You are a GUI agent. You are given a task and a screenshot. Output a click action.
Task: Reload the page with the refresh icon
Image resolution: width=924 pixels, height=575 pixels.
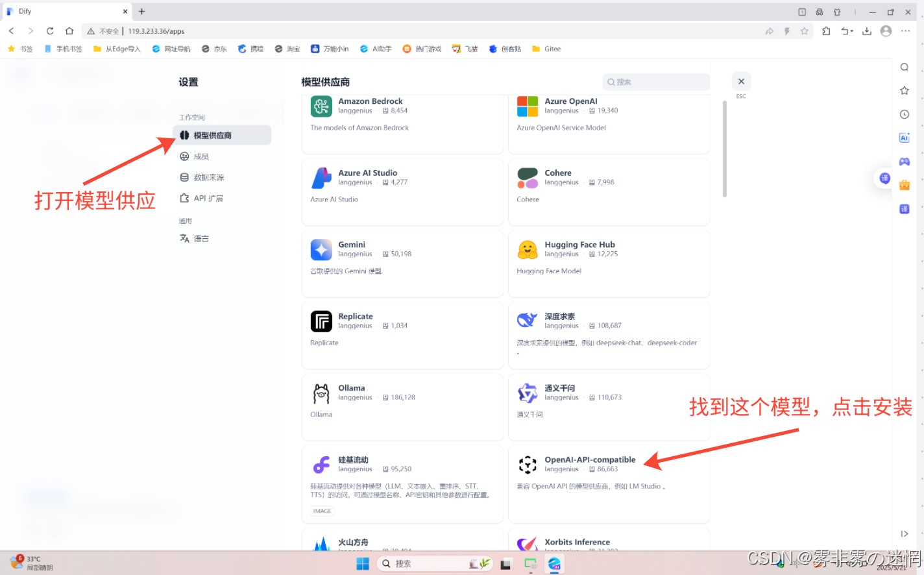[50, 31]
